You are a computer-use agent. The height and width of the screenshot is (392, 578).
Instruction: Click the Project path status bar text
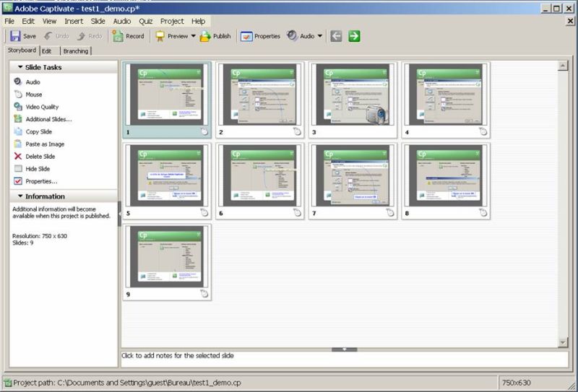point(127,383)
